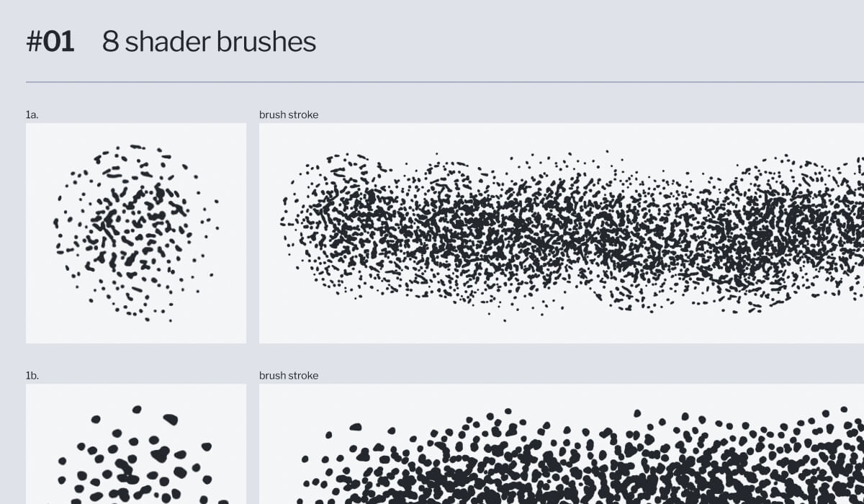This screenshot has width=864, height=504.
Task: Open the 1b brush stroke preview
Action: [x=562, y=444]
